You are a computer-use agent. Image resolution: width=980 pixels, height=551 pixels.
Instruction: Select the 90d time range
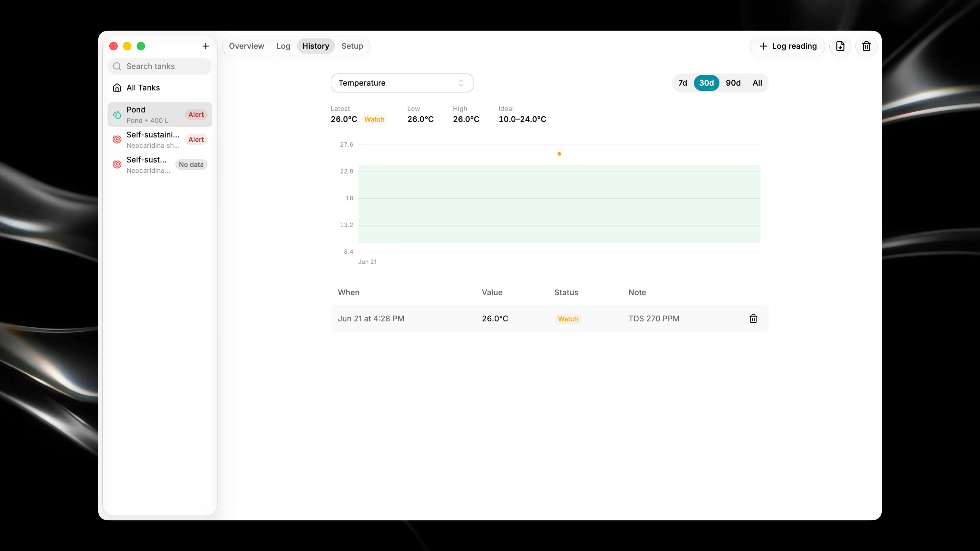click(x=733, y=83)
